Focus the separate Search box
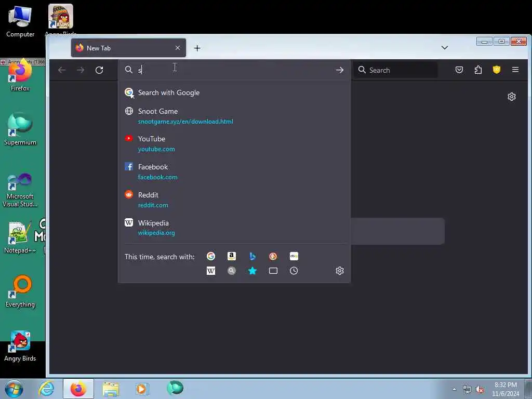Image resolution: width=532 pixels, height=399 pixels. [395, 70]
